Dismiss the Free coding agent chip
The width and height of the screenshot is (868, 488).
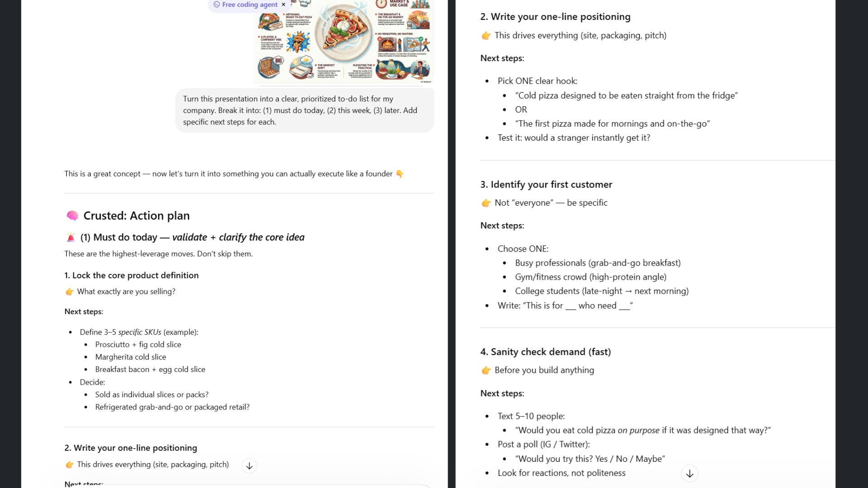283,5
